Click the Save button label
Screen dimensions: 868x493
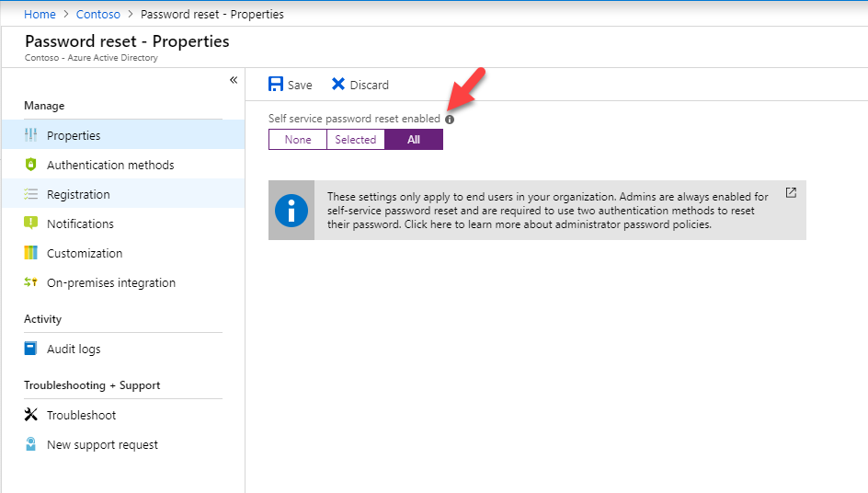coord(300,85)
